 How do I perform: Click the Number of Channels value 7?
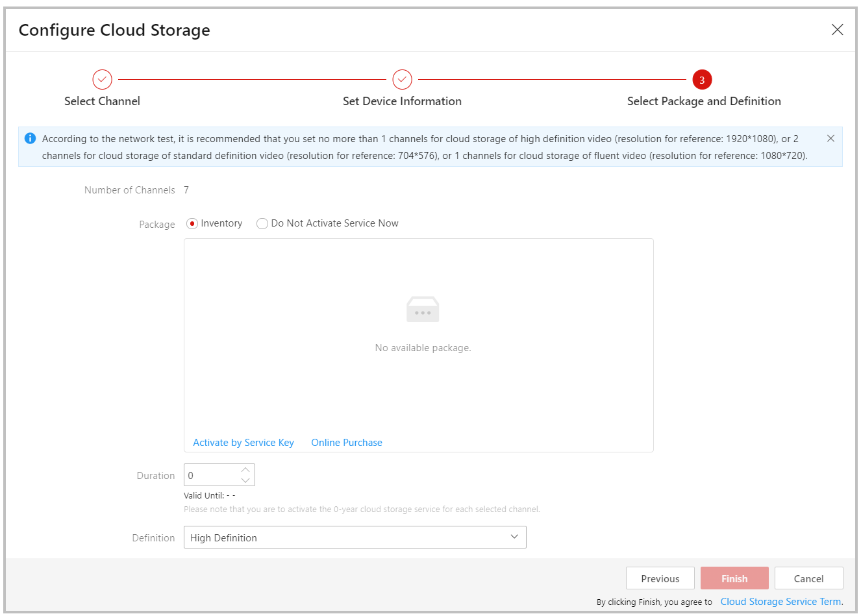coord(186,190)
